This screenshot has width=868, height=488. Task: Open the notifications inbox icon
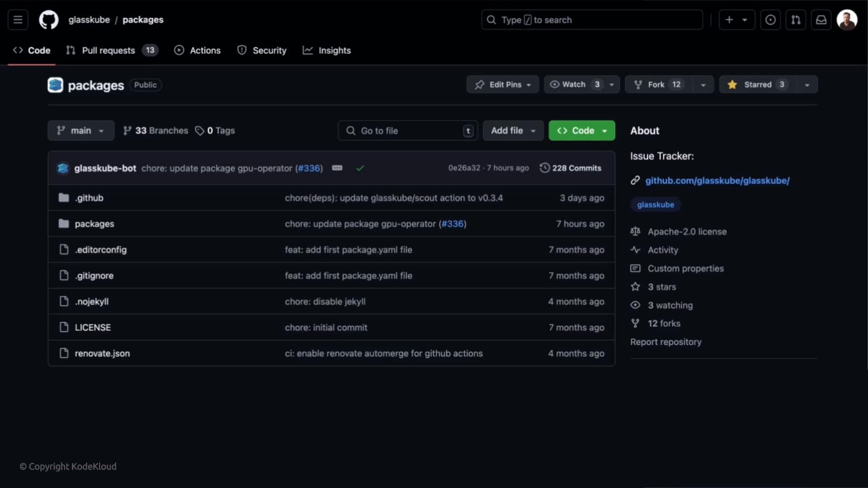pyautogui.click(x=821, y=20)
